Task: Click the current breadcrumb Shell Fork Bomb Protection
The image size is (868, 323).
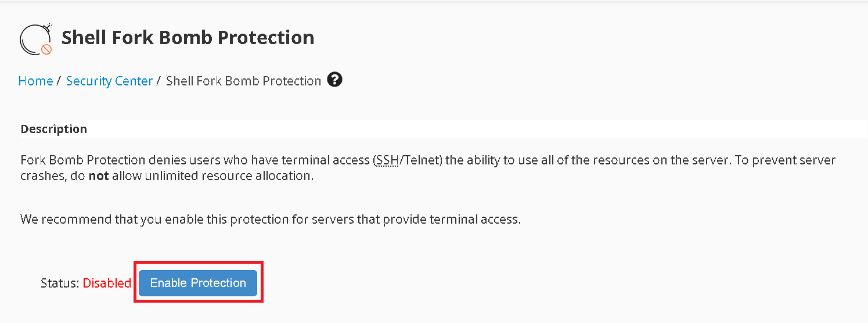Action: 243,81
